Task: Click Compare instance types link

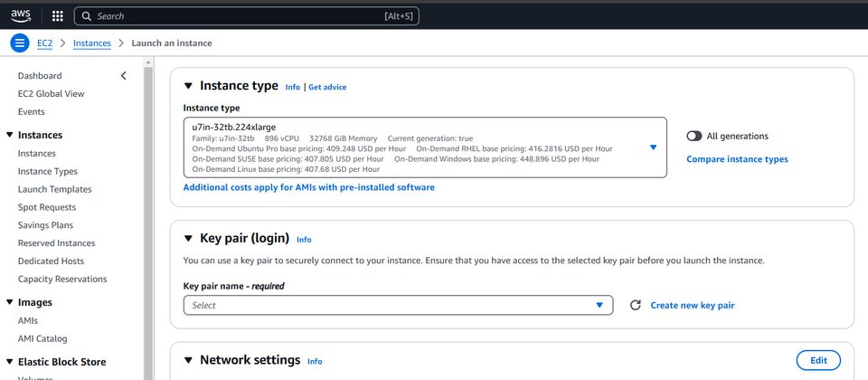Action: 738,159
